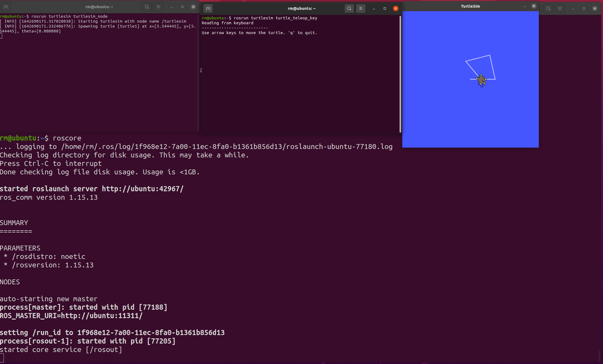Open hamburger menu in rightmost terminal header
Viewport: 603px width, 364px height.
click(x=560, y=8)
